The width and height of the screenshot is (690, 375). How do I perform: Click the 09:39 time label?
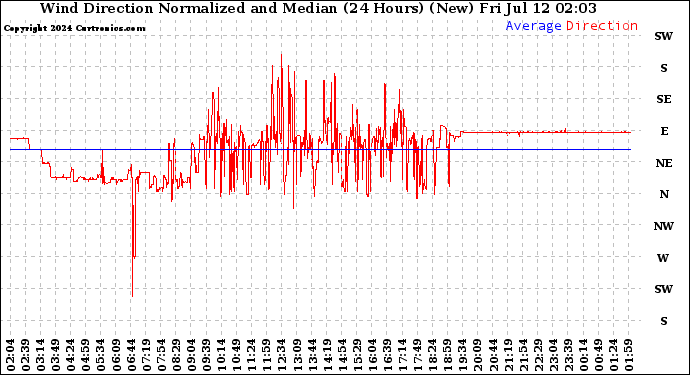tap(206, 355)
